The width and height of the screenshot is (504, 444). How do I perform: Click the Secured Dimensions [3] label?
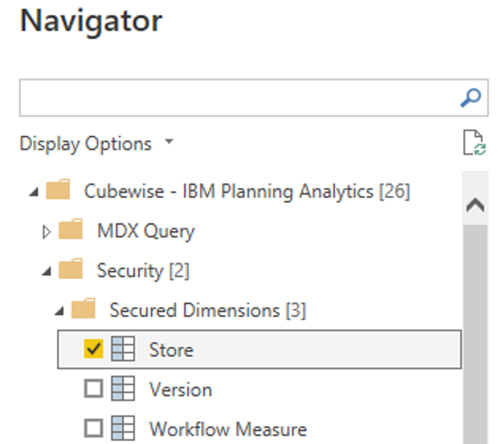point(208,310)
